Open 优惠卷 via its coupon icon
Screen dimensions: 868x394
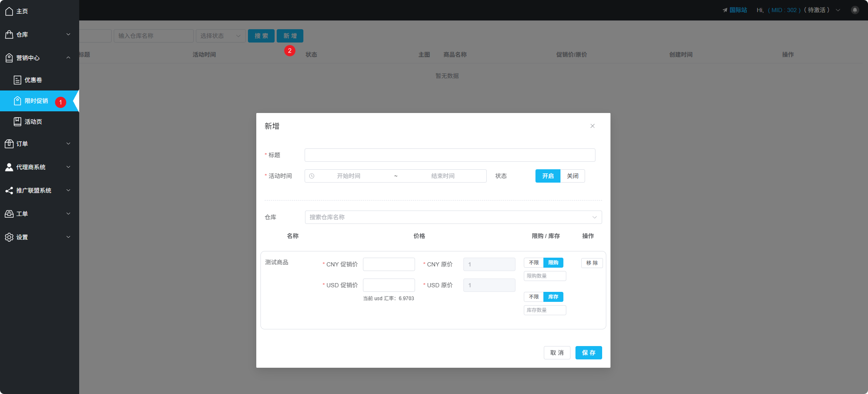point(17,80)
